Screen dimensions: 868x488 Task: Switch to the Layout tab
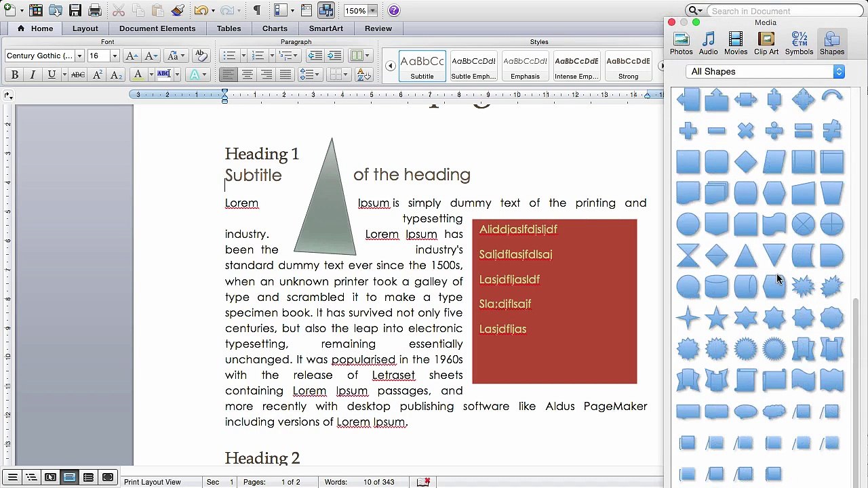(x=85, y=28)
